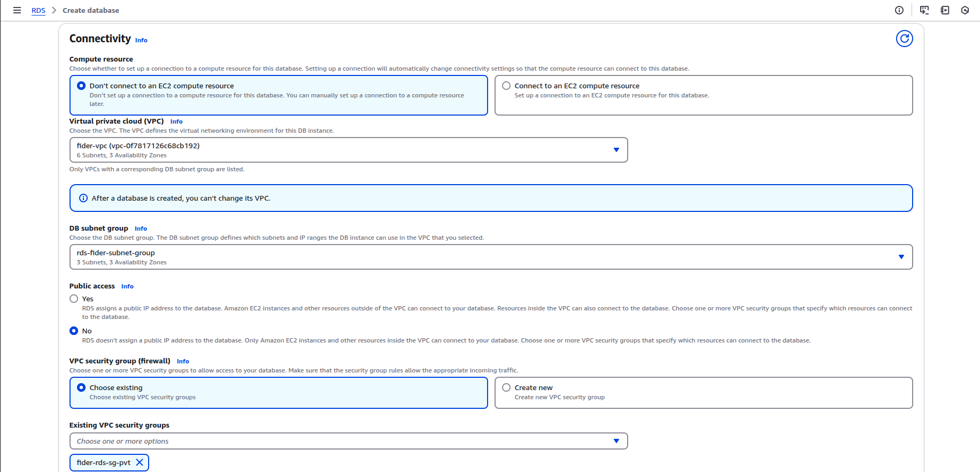980x472 pixels.
Task: Click the info circle icon in top bar
Action: click(899, 10)
